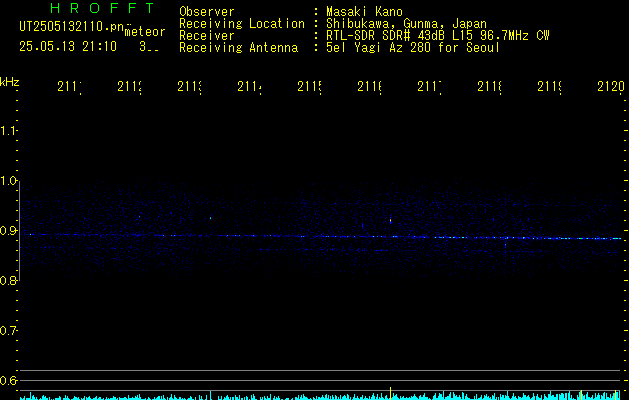Click the gray frequency range bar beside 0.9
The image size is (629, 400).
click(19, 231)
